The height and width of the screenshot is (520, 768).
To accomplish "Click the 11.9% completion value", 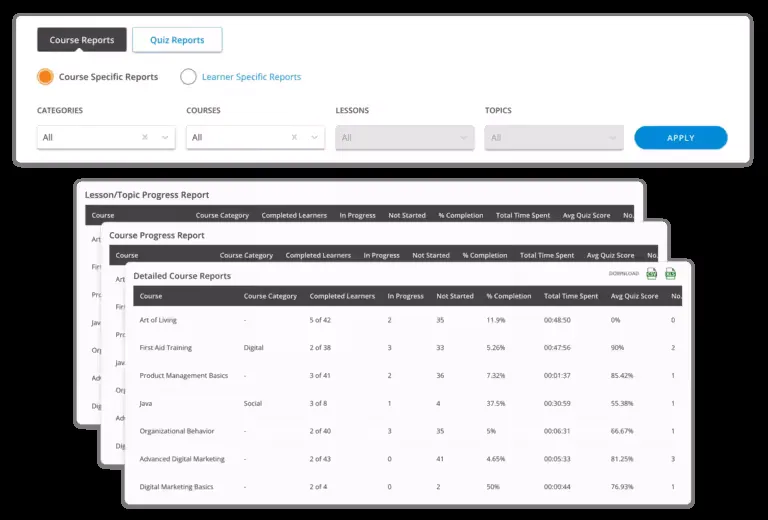I will (496, 320).
